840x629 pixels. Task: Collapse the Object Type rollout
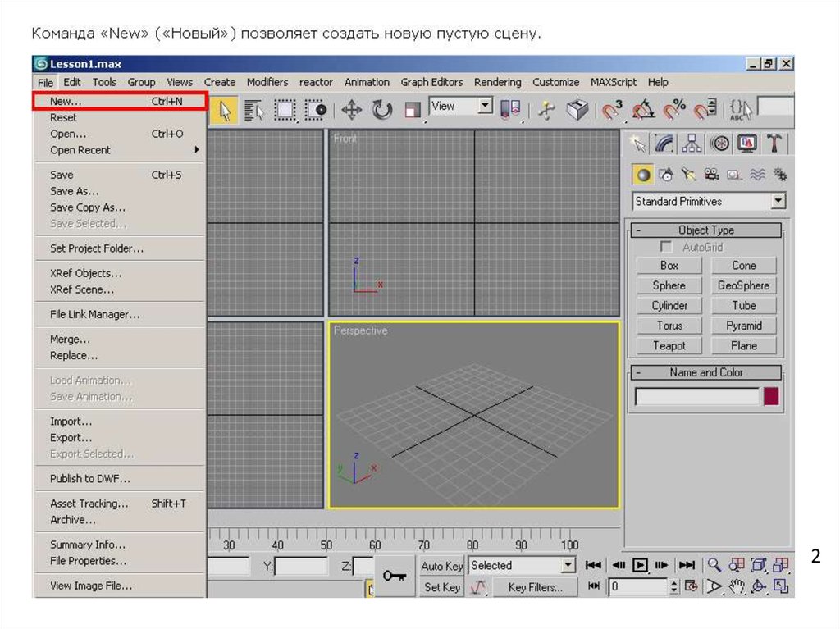click(x=639, y=230)
